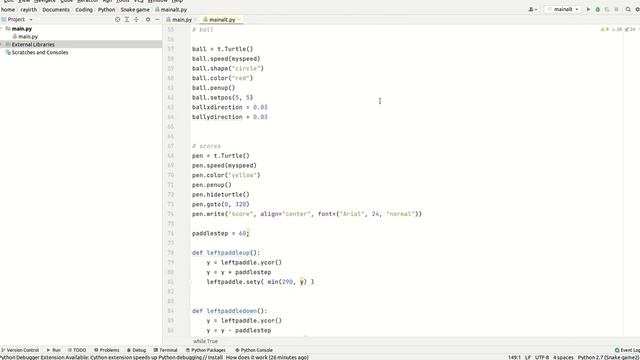Click typos count 24 indicator
Image resolution: width=640 pixels, height=360 pixels.
[630, 29]
